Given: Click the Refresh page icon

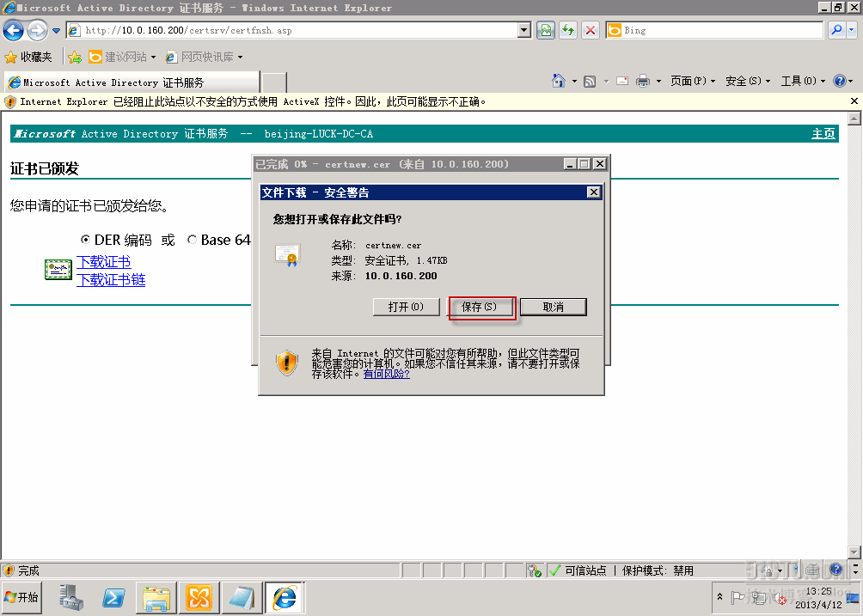Looking at the screenshot, I should tap(568, 30).
